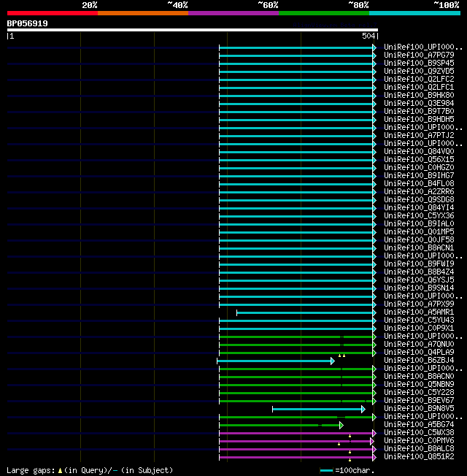The height and width of the screenshot is (476, 467).
Task: Select the UniRef100_B9HDH5 entry
Action: [x=419, y=119]
